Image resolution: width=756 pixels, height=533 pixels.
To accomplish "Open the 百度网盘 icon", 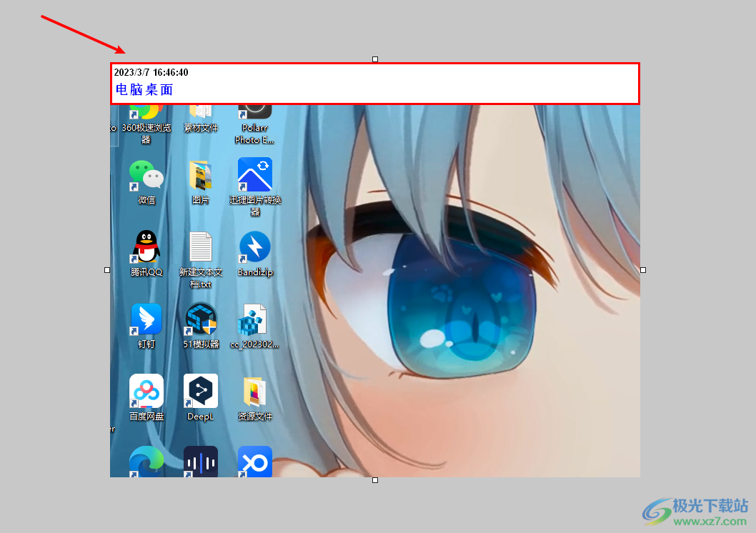I will pyautogui.click(x=146, y=391).
